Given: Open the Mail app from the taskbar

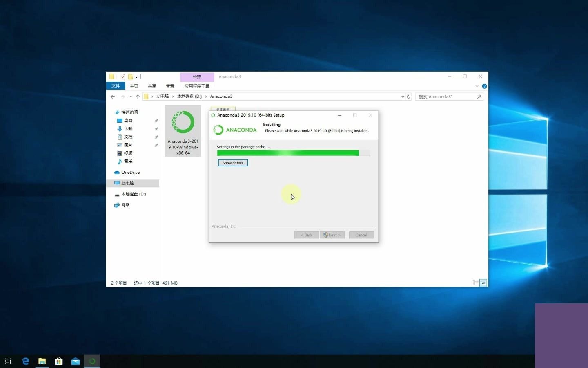Looking at the screenshot, I should click(x=76, y=361).
